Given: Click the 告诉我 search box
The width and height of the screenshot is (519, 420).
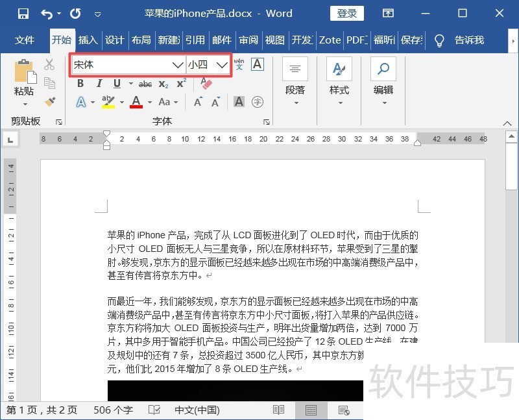Looking at the screenshot, I should click(x=469, y=40).
